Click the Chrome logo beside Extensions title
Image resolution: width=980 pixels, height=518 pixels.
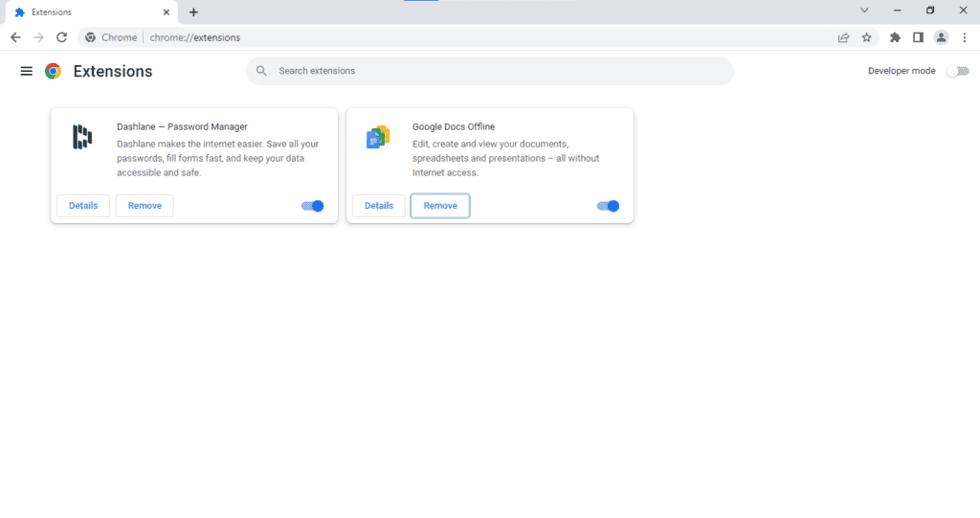[54, 71]
